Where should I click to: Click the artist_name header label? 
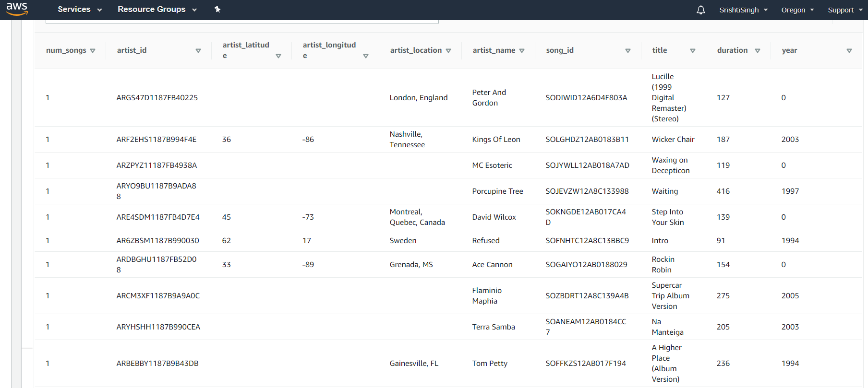494,50
